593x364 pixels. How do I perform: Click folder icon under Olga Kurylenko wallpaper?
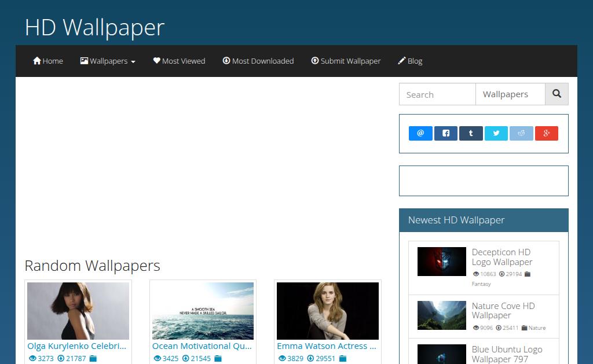pyautogui.click(x=93, y=358)
